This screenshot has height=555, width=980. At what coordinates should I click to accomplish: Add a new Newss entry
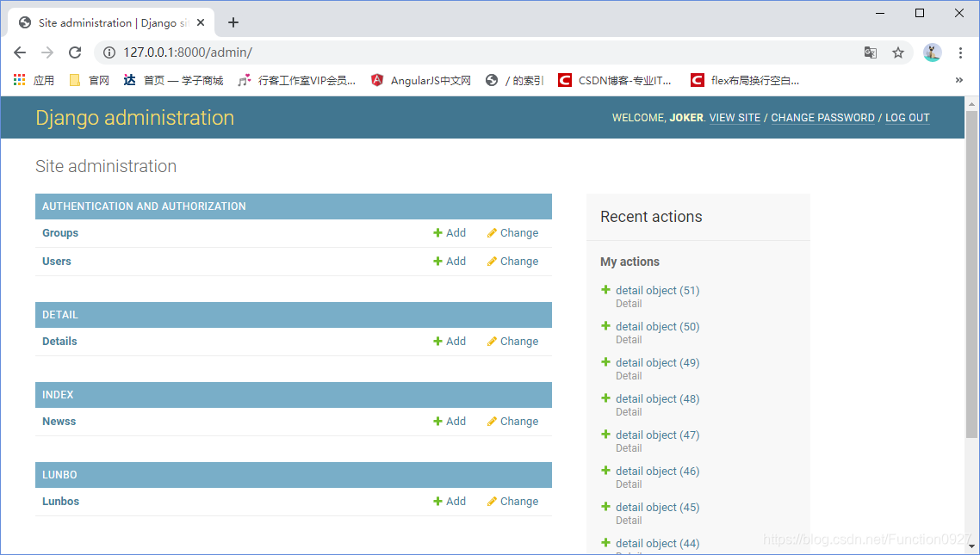tap(450, 422)
